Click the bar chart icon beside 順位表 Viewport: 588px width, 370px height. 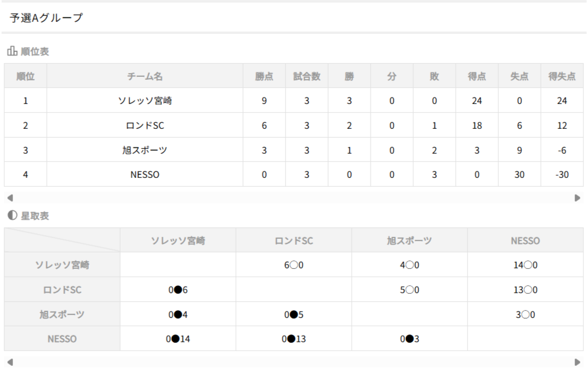[x=12, y=51]
